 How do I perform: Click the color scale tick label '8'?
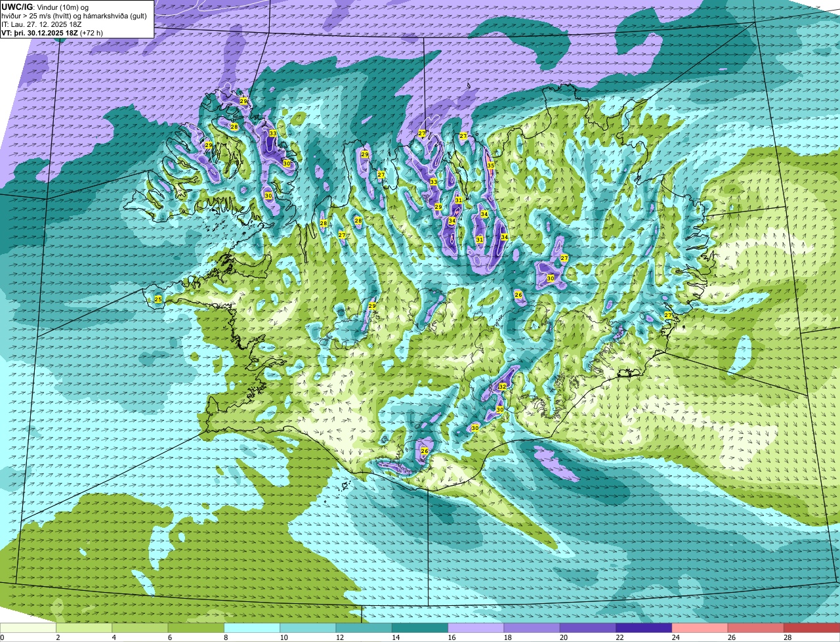pyautogui.click(x=226, y=637)
